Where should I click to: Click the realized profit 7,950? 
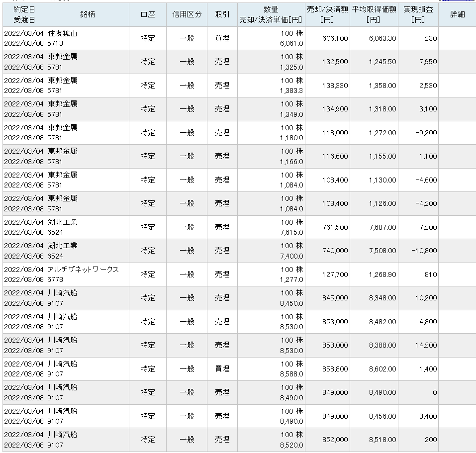428,62
